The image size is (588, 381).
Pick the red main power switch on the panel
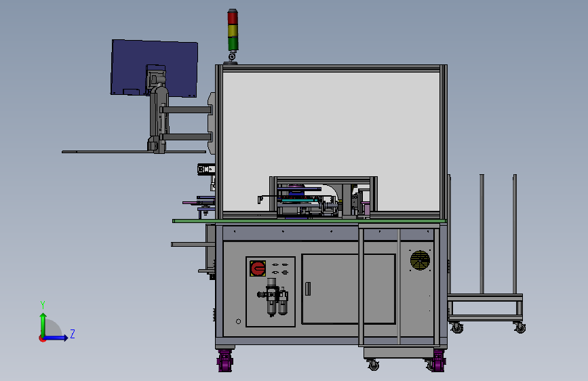coord(258,268)
